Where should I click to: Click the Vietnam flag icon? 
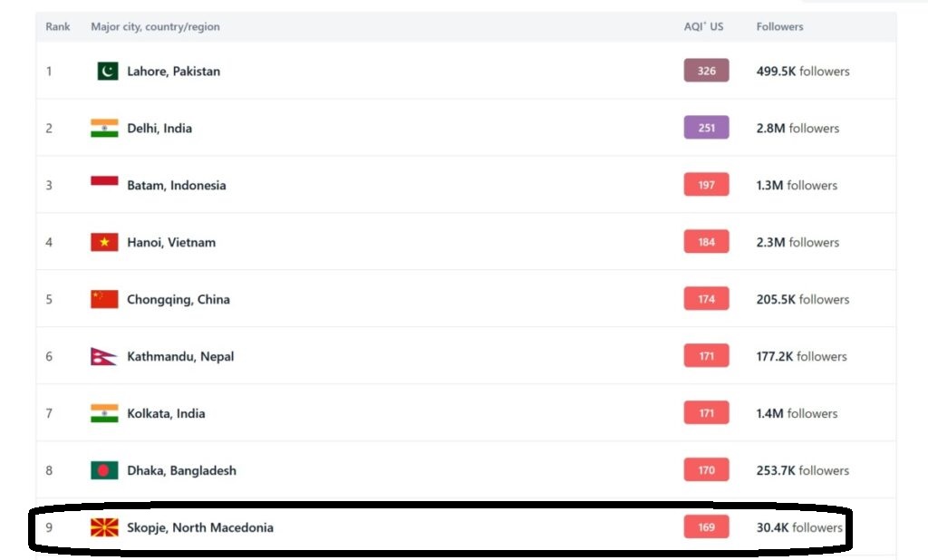(104, 242)
